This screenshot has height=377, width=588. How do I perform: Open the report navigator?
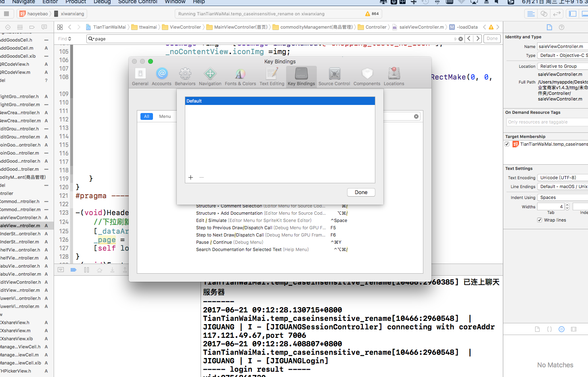point(44,27)
